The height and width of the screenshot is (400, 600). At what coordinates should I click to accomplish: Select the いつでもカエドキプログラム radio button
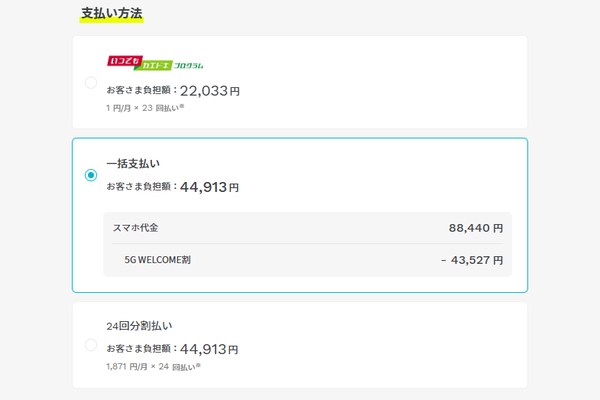91,82
